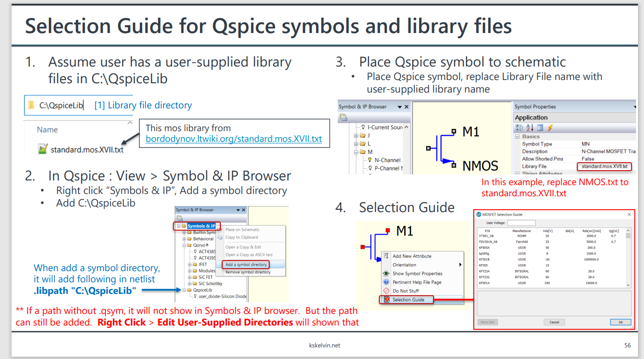Click the standard.mos.XVII.txt file icon
The width and height of the screenshot is (644, 359).
coord(43,149)
